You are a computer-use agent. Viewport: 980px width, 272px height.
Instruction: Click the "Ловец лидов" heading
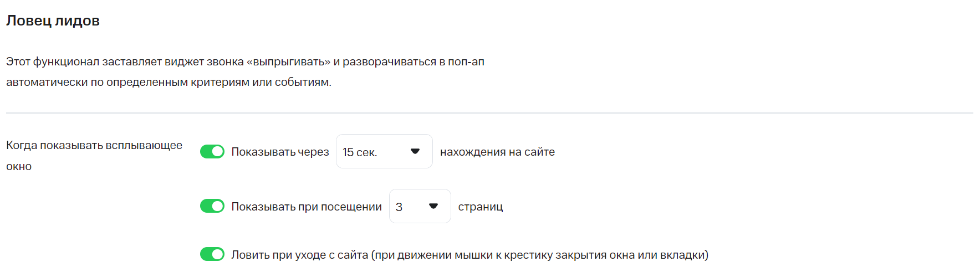[53, 21]
